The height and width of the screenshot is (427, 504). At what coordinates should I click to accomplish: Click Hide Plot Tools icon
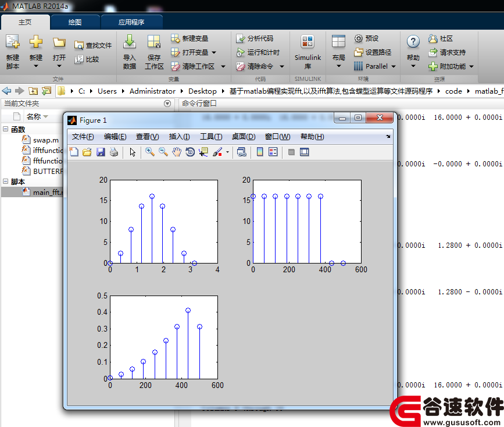point(291,152)
